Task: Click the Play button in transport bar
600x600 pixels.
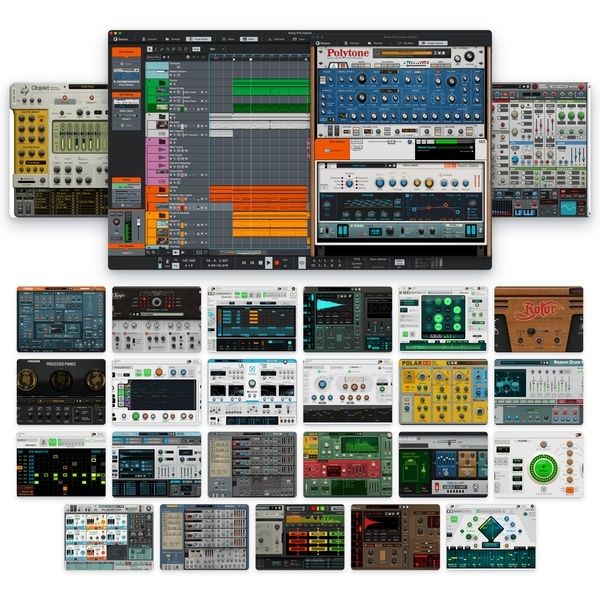Action: pyautogui.click(x=269, y=262)
